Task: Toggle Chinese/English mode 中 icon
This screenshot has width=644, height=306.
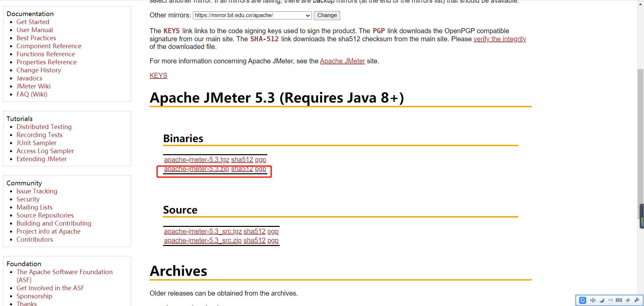Action: [x=593, y=300]
